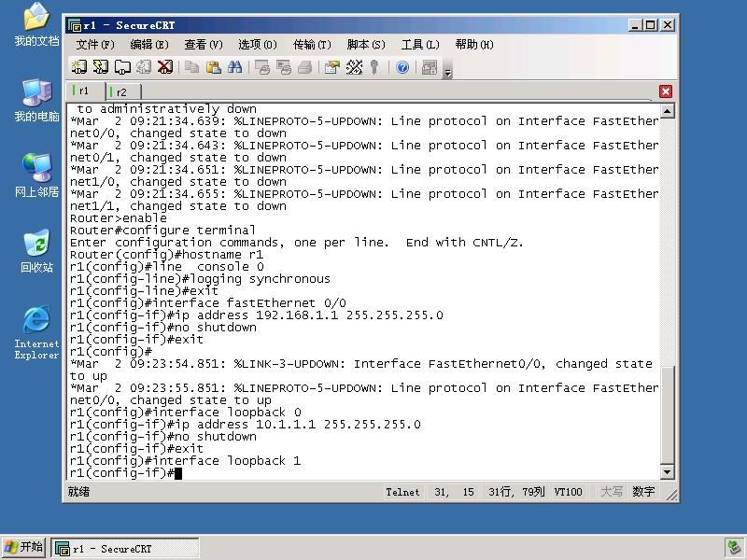The height and width of the screenshot is (560, 747).
Task: Click the 'interface loopback 1' line
Action: (185, 461)
